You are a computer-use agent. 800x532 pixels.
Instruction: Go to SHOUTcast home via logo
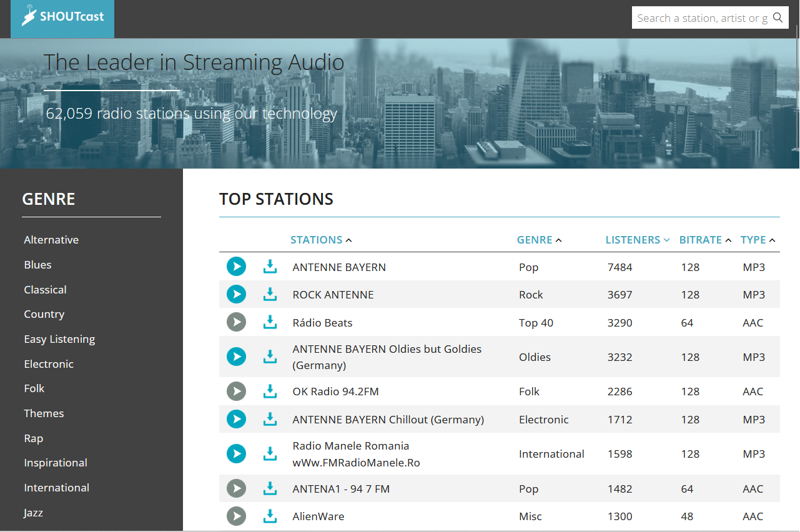pos(62,17)
